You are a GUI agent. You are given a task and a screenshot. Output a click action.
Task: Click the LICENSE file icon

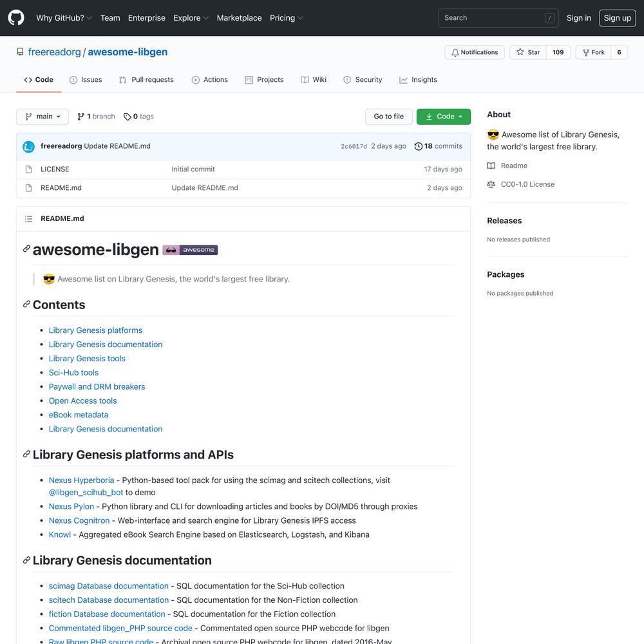29,169
